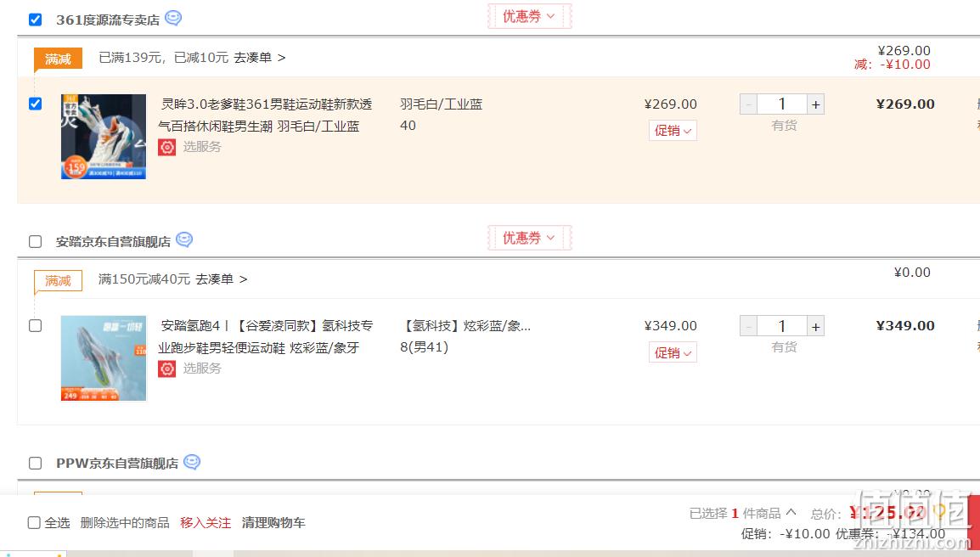Click the orange 满减 tag in 361度 section
Image resolution: width=980 pixels, height=557 pixels.
click(58, 59)
